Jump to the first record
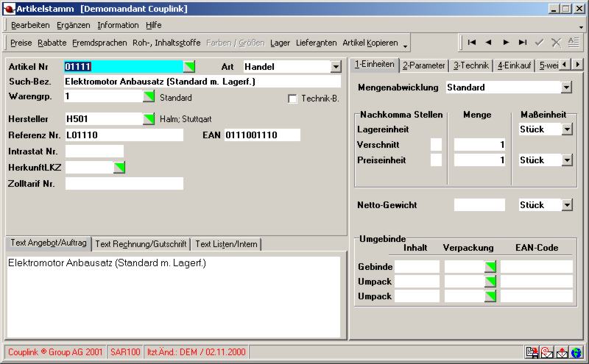Viewport: 589px width, 364px height. tap(471, 43)
